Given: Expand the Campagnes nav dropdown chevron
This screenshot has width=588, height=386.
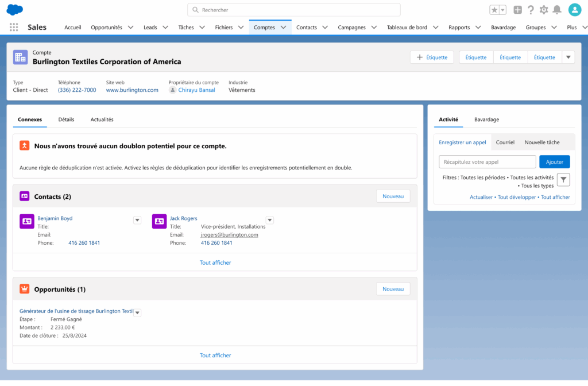Looking at the screenshot, I should (374, 28).
